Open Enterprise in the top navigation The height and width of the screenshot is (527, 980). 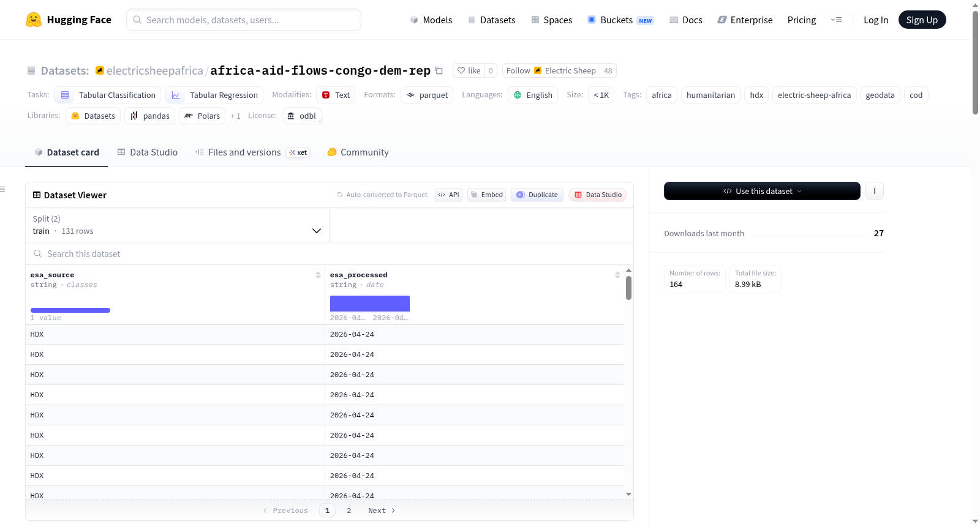745,20
